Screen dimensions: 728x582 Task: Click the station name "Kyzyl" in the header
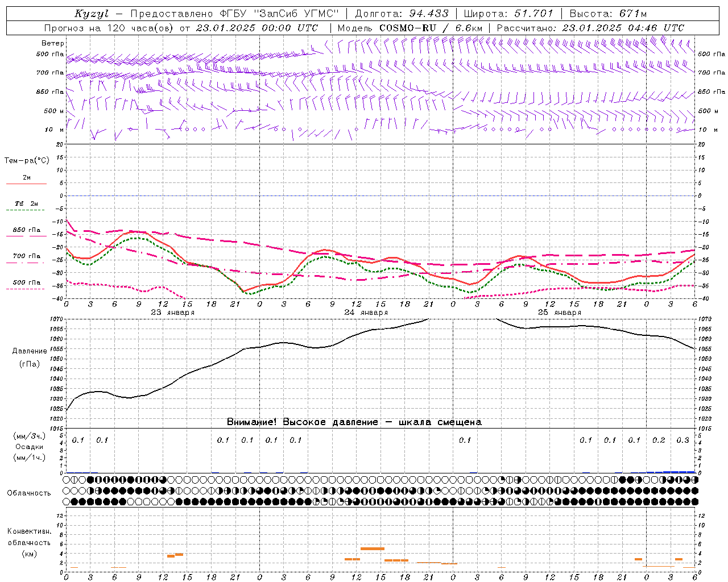pyautogui.click(x=92, y=14)
